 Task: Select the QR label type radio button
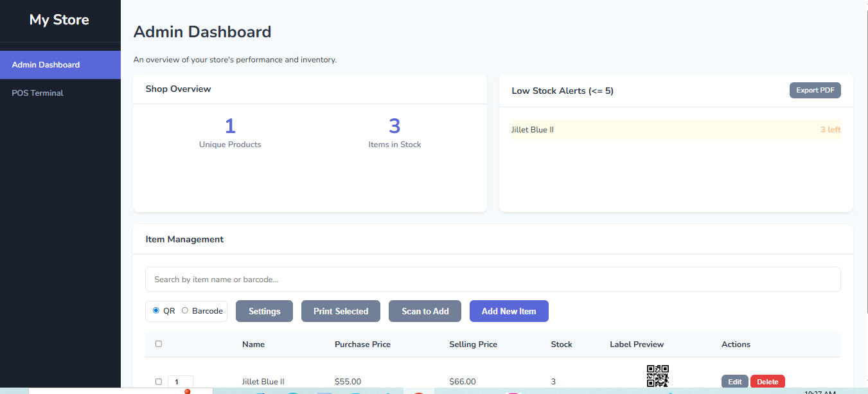pos(156,310)
